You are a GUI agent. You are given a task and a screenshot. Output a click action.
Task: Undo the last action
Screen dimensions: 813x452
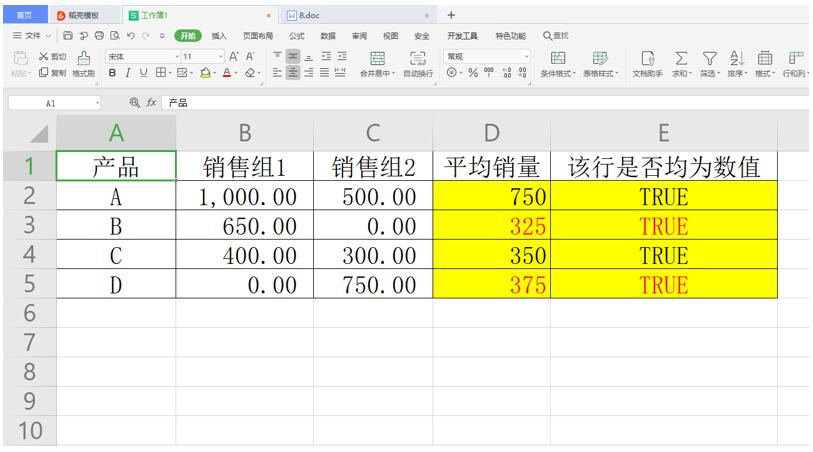pos(131,36)
